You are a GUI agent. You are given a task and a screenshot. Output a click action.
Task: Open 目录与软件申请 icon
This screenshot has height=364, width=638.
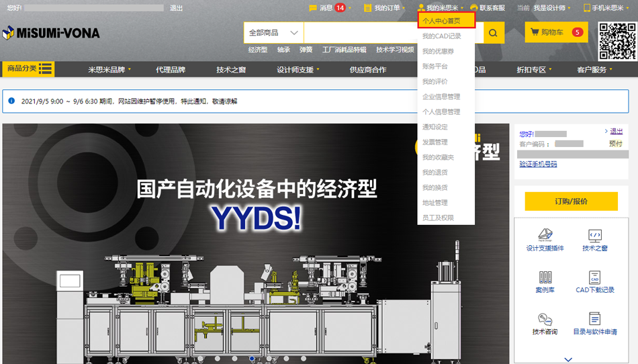pos(594,324)
